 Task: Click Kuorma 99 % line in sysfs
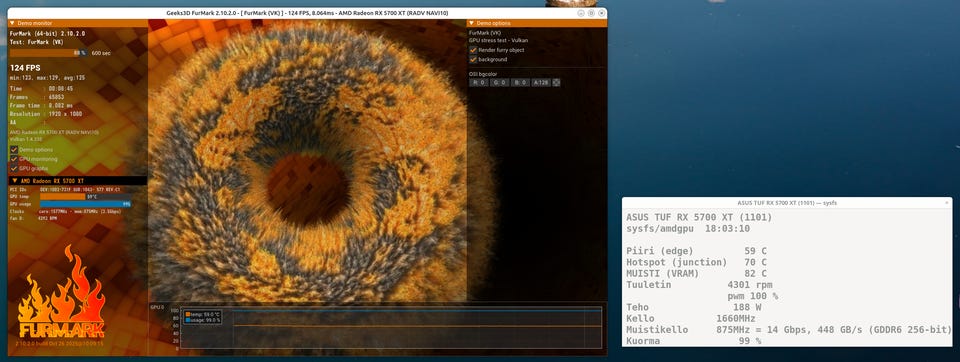click(x=694, y=341)
